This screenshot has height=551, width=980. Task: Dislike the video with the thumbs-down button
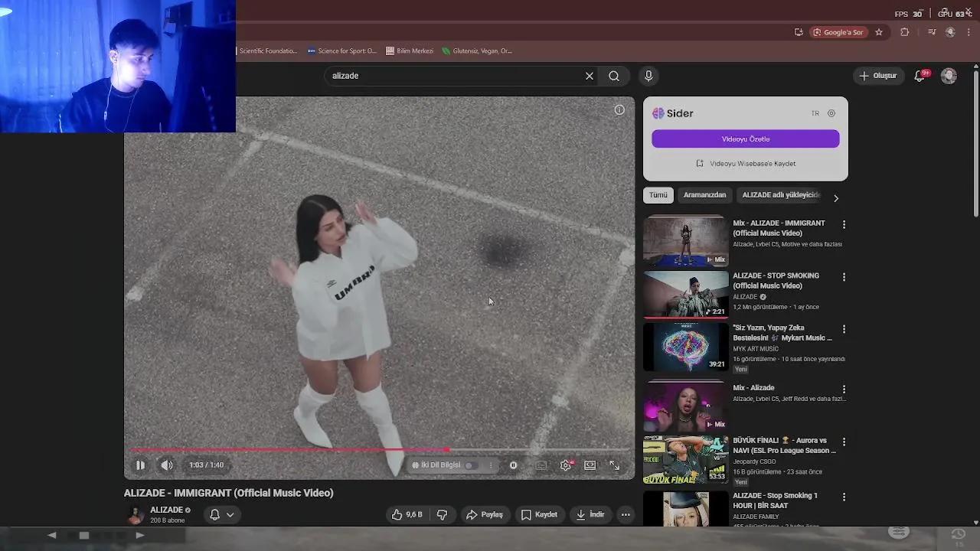(x=442, y=514)
